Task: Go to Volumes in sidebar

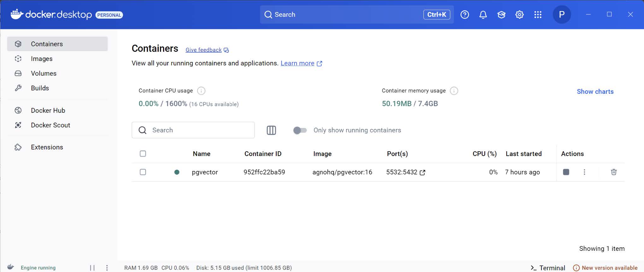Action: (x=57, y=73)
